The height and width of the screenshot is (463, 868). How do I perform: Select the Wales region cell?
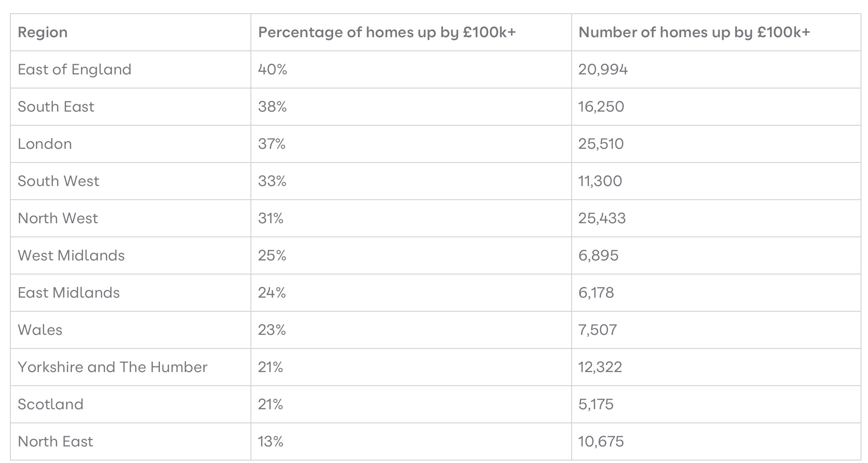[40, 330]
